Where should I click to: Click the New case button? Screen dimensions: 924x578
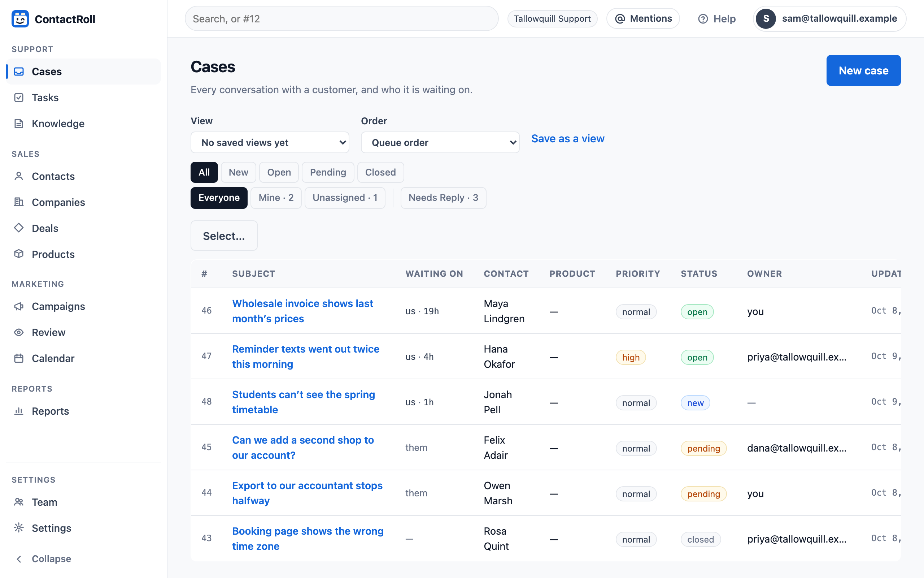tap(864, 70)
